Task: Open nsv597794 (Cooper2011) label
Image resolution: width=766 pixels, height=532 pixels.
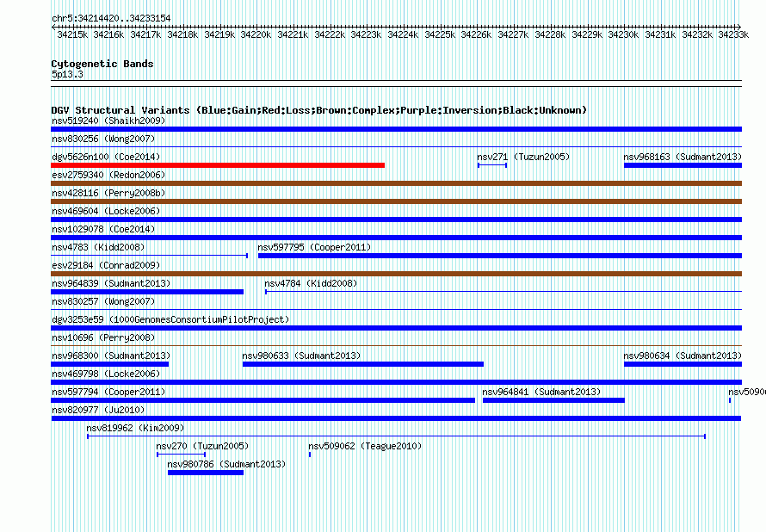Action: tap(108, 392)
